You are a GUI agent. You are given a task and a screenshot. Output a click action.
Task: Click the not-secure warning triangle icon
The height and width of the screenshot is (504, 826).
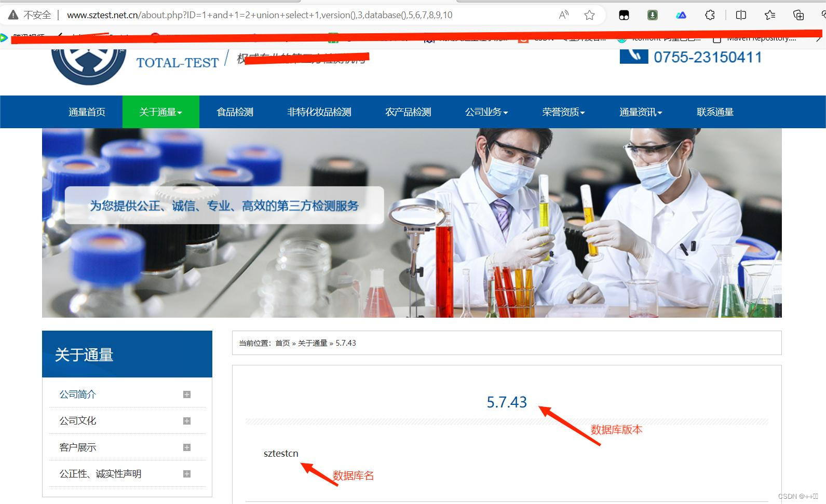point(13,15)
